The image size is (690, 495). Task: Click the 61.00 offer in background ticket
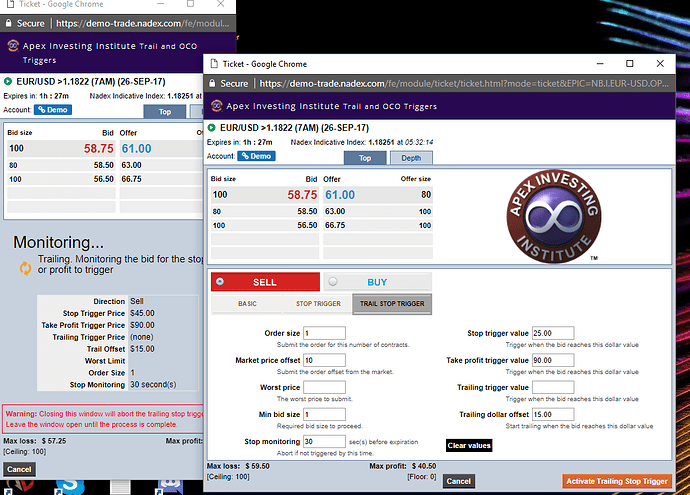(136, 148)
